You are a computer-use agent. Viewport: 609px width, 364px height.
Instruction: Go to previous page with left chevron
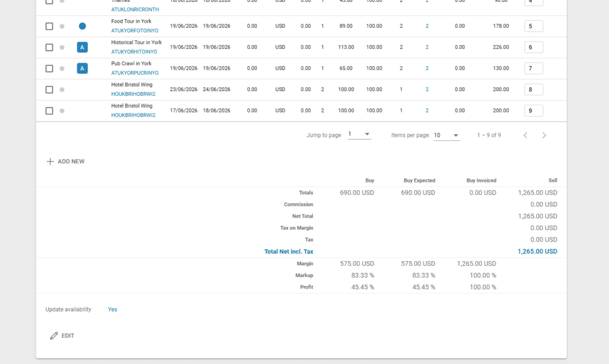525,136
